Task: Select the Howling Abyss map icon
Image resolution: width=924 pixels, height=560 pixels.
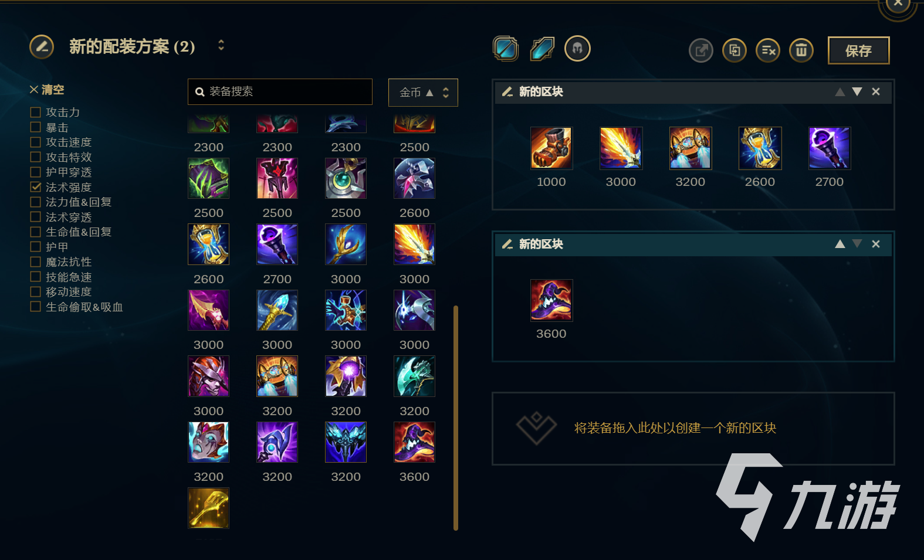Action: click(x=542, y=49)
